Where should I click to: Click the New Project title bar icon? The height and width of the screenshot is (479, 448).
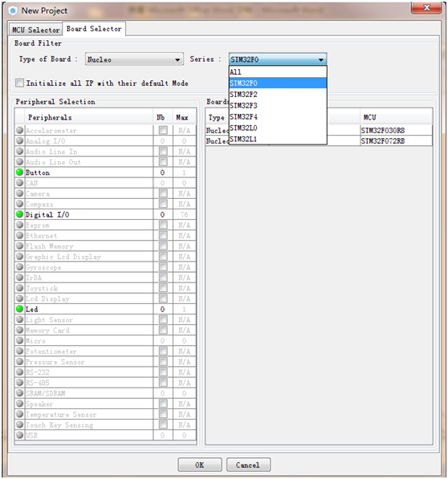(x=13, y=11)
